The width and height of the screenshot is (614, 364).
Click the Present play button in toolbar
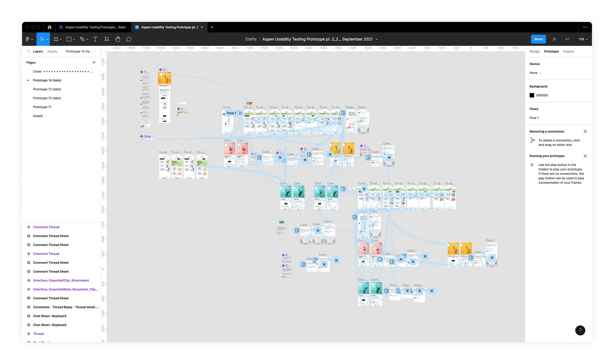554,39
